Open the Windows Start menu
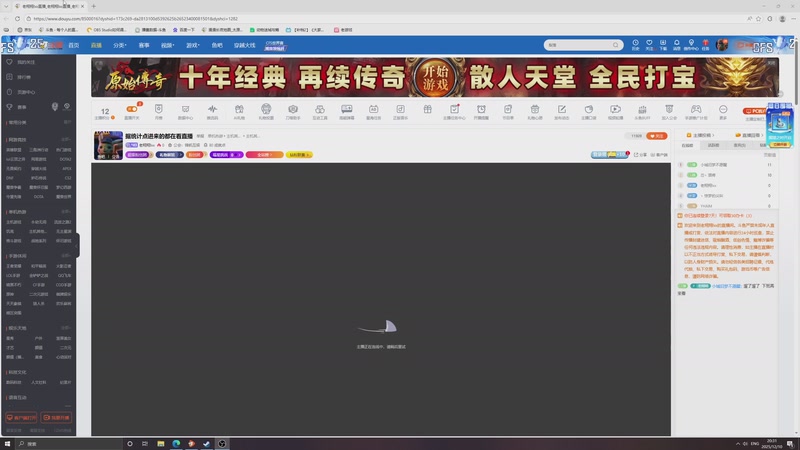 7,443
